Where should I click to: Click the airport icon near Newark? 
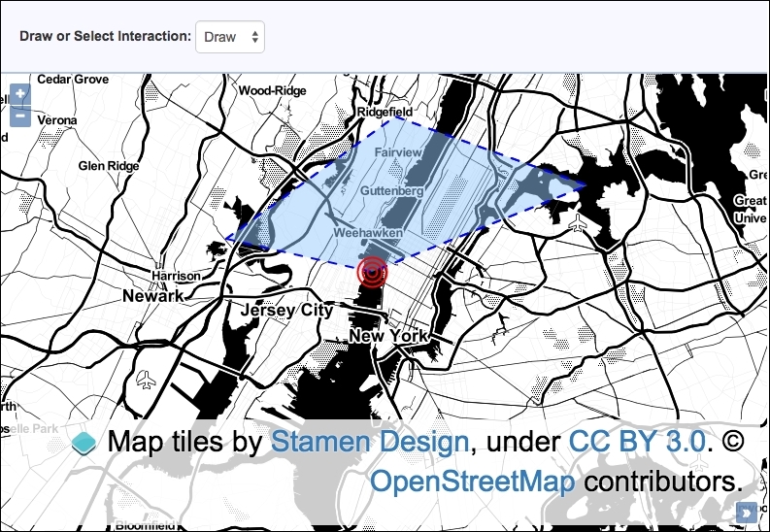[x=146, y=380]
